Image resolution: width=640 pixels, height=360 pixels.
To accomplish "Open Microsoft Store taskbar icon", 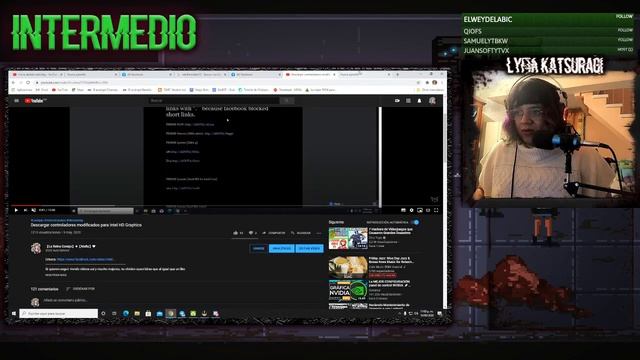I will click(x=148, y=313).
